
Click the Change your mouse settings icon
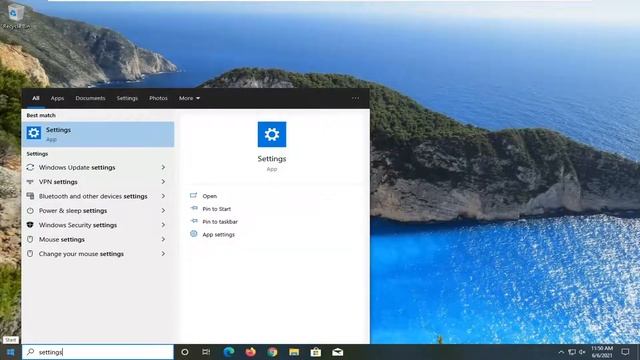click(x=30, y=253)
